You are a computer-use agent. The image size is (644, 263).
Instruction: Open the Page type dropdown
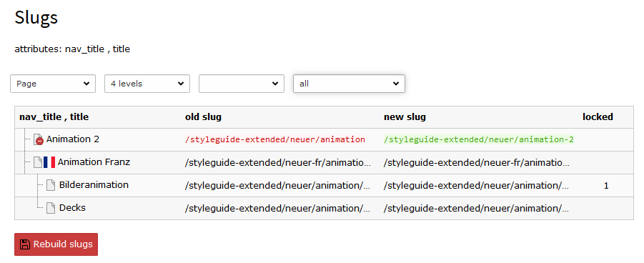pyautogui.click(x=53, y=84)
